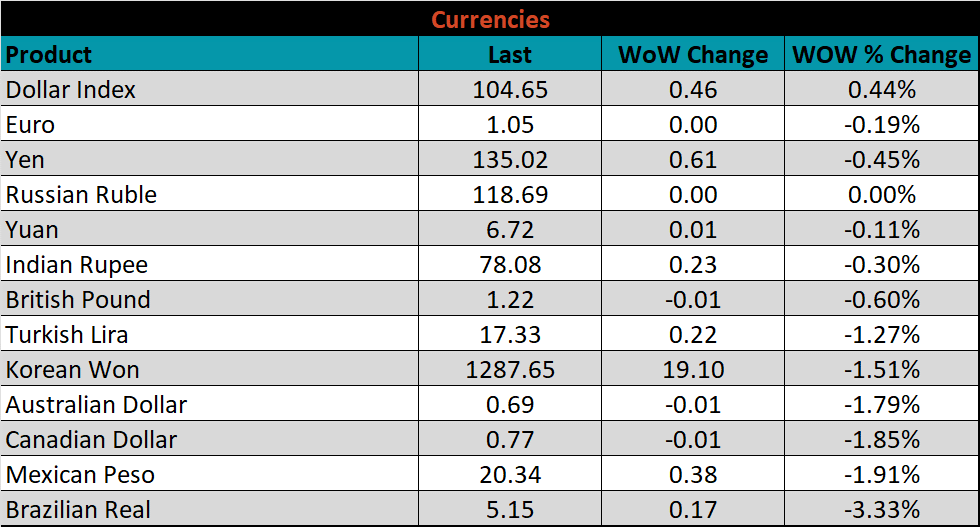
Task: Click the Brazilian Real row label
Action: (x=78, y=509)
